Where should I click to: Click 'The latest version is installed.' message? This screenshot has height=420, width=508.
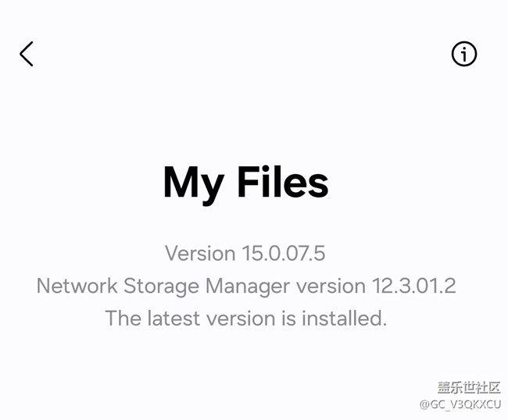click(x=246, y=318)
